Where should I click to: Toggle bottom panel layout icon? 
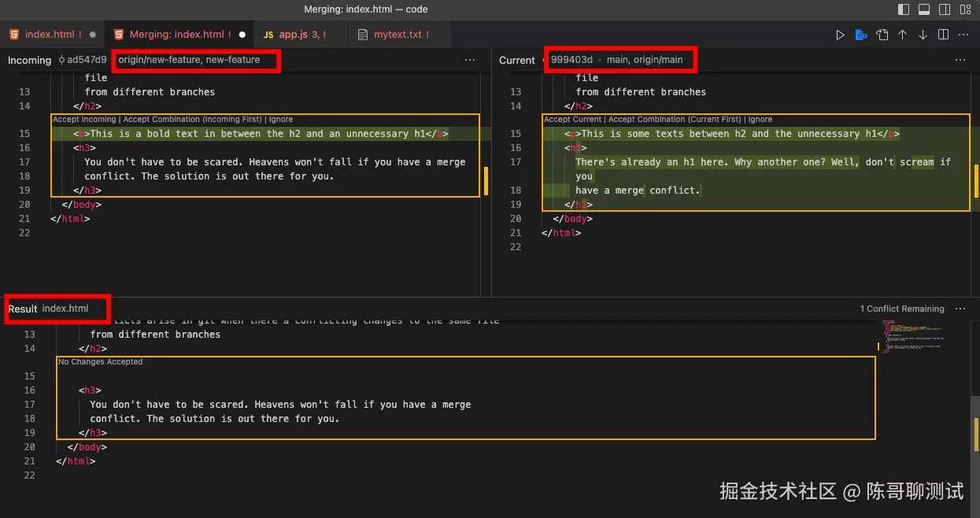(x=924, y=9)
